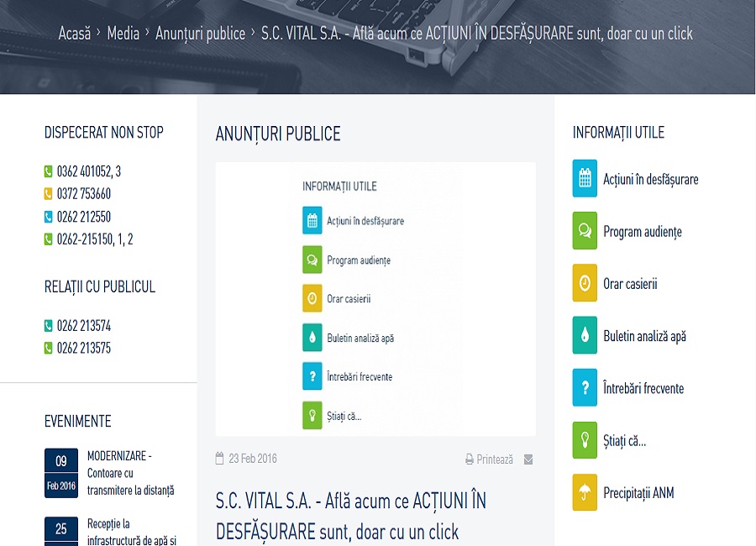Click the phone number 0262 213575
Image resolution: width=756 pixels, height=546 pixels.
click(x=84, y=348)
